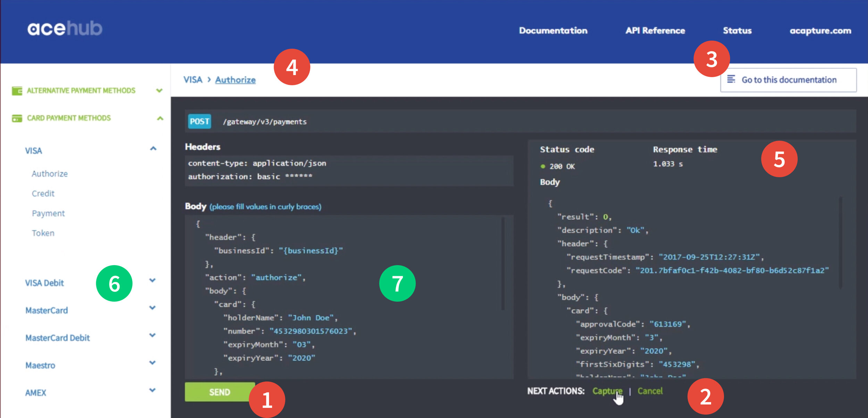
Task: Expand the MasterCard chevron
Action: 152,308
